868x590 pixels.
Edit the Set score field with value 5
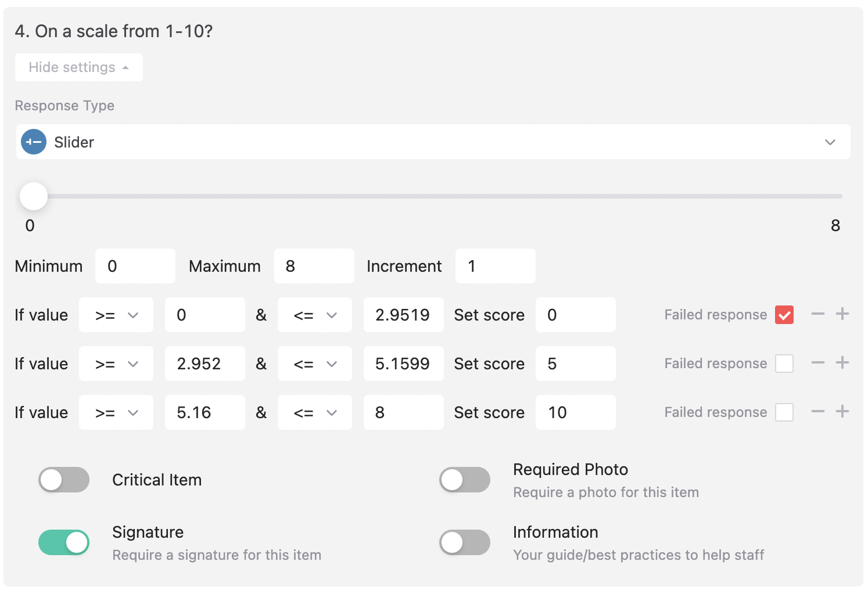pyautogui.click(x=576, y=364)
